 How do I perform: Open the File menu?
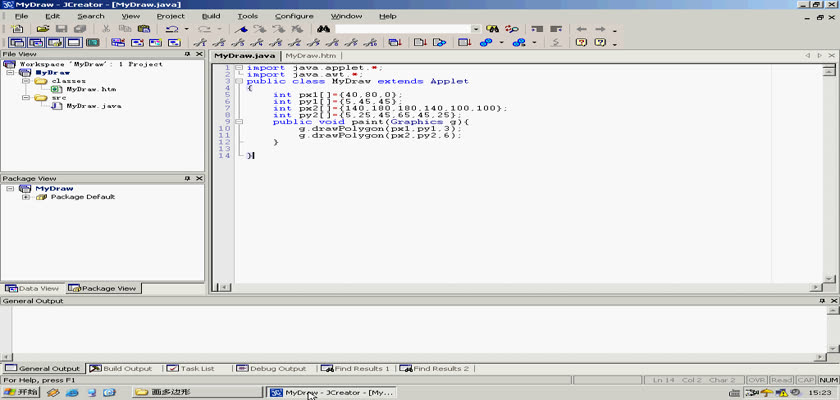(21, 16)
